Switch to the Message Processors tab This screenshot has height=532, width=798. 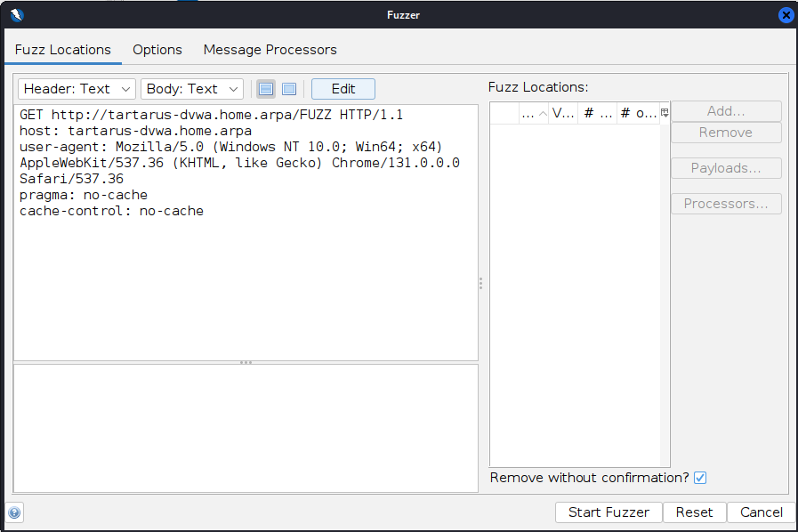[270, 50]
